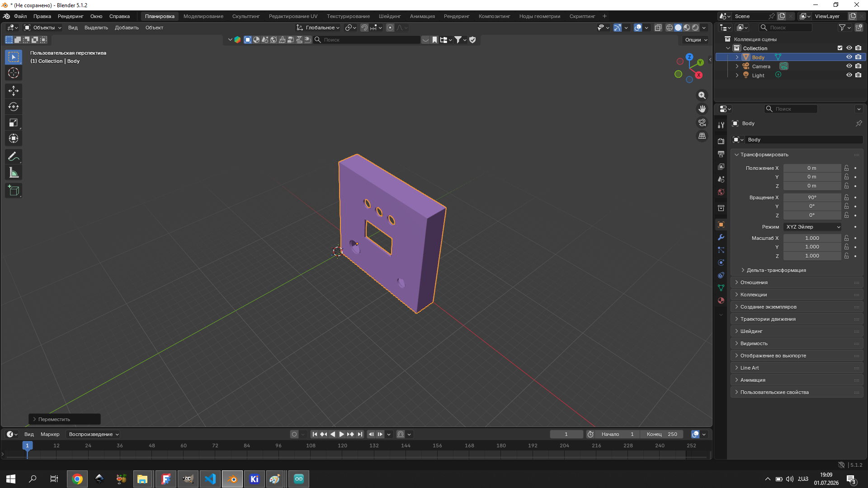Click the End frame field 250

pos(662,434)
